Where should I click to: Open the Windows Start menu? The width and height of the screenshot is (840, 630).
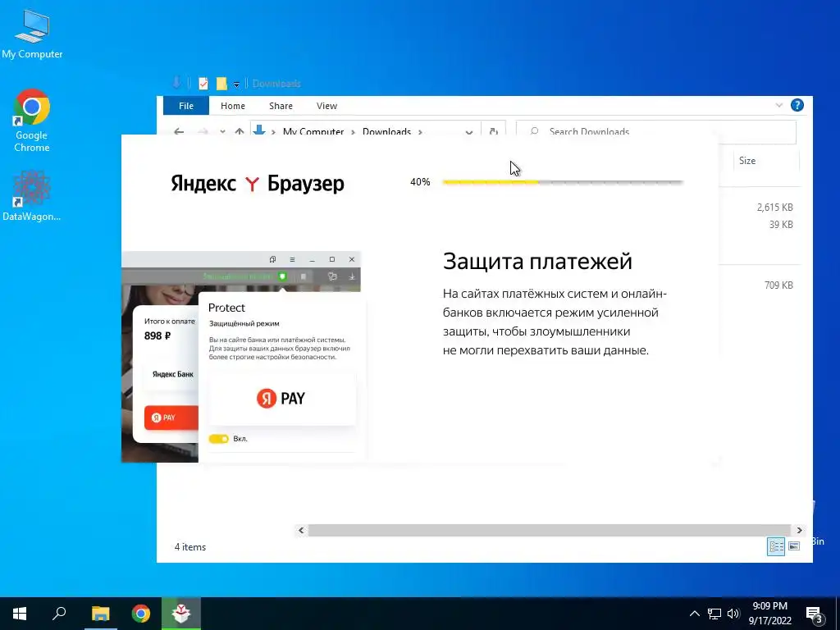pyautogui.click(x=20, y=614)
